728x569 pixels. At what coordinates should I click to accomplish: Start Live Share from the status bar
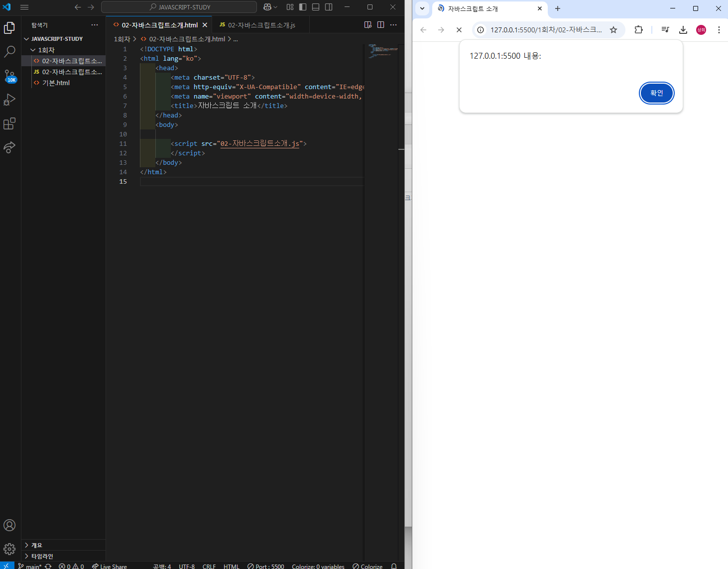coord(110,566)
